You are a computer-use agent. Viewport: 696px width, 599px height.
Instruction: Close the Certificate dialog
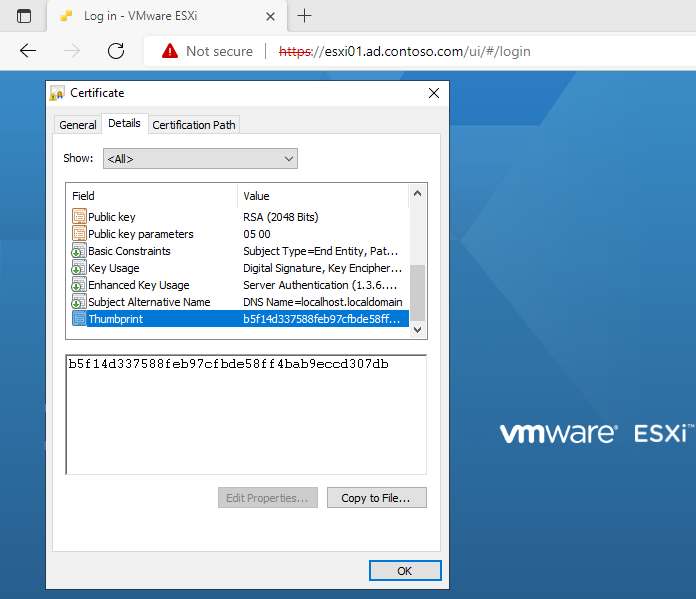point(434,93)
